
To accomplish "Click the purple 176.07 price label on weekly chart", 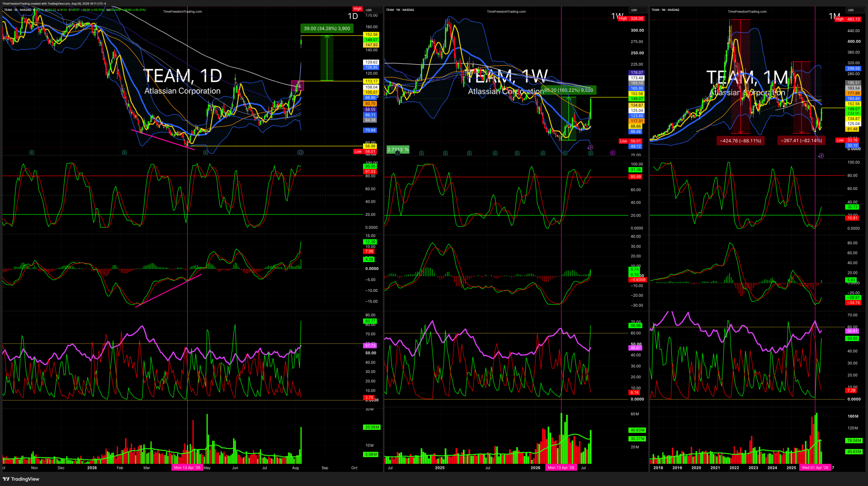I will pyautogui.click(x=637, y=73).
